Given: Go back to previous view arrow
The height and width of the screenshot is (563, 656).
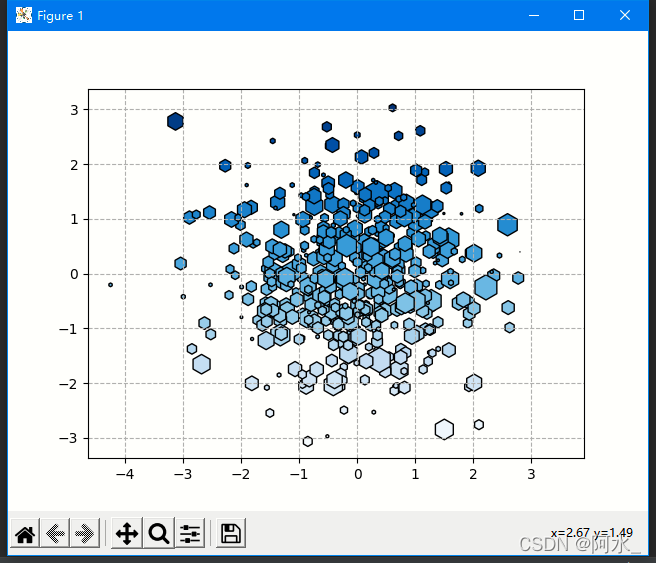Looking at the screenshot, I should tap(55, 534).
